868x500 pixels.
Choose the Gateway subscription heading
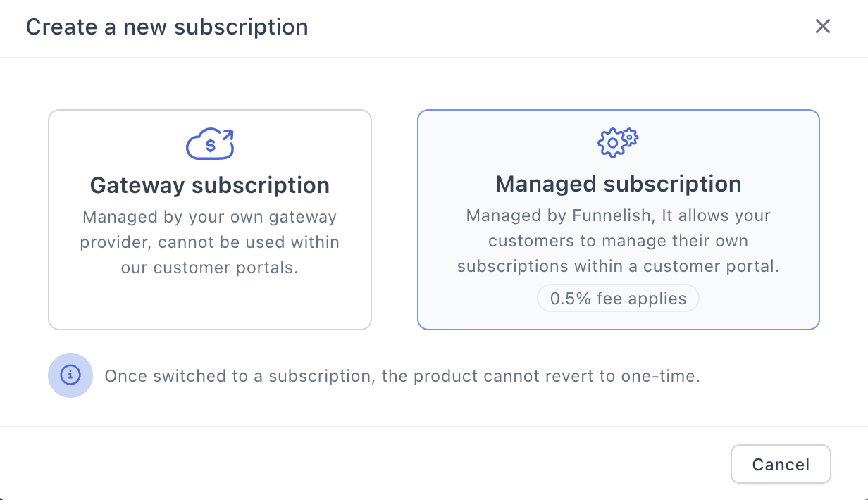210,185
